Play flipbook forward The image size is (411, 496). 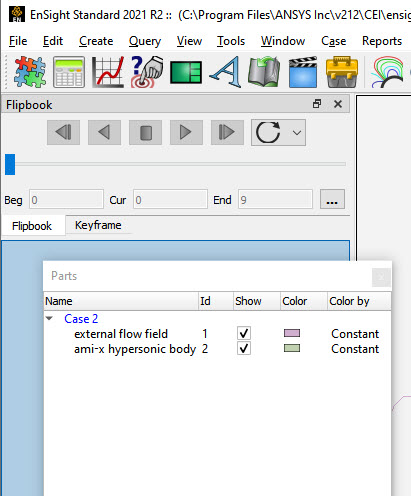(186, 132)
